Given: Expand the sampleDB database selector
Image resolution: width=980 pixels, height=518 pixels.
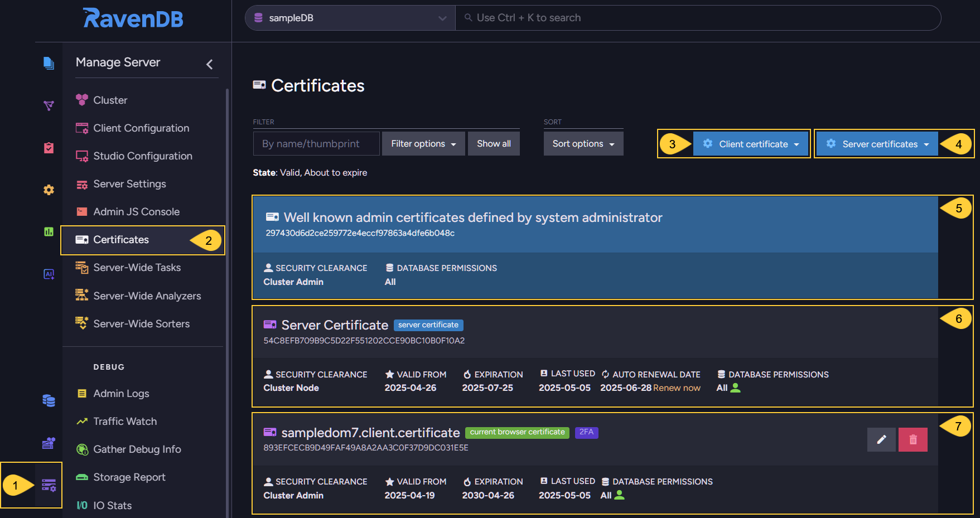Looking at the screenshot, I should [350, 18].
